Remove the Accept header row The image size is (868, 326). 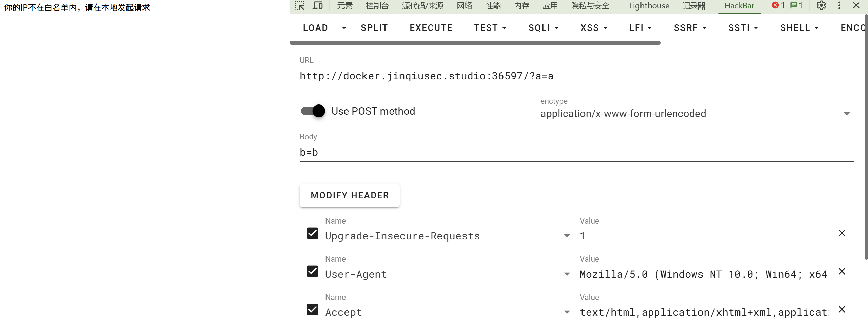(842, 310)
